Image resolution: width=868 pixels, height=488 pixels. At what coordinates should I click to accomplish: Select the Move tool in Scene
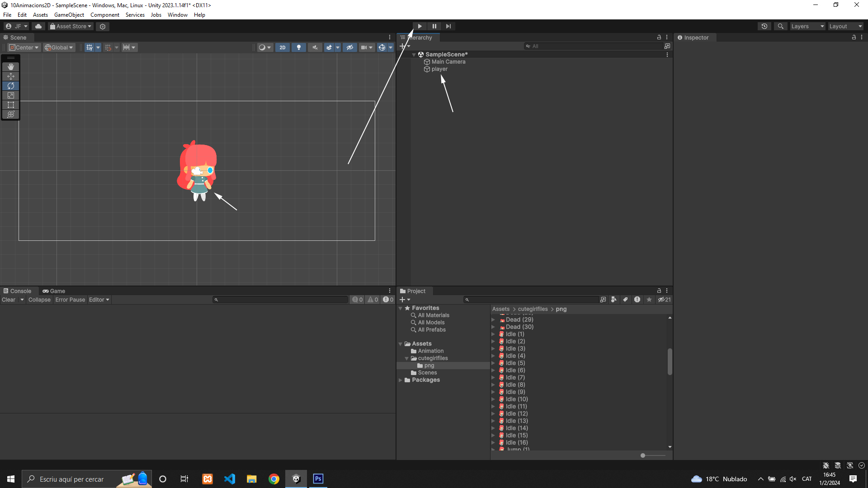pos(11,76)
